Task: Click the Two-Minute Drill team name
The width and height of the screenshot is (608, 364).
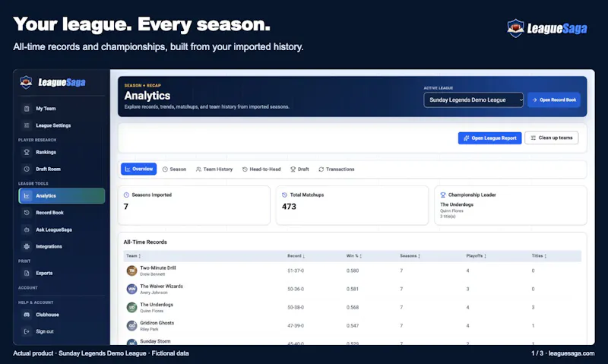Action: (158, 267)
